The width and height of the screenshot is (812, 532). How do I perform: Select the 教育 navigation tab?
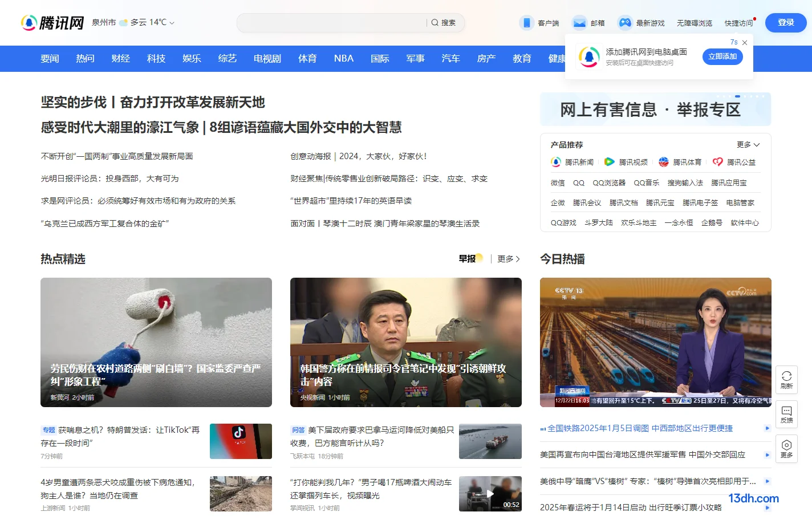522,59
